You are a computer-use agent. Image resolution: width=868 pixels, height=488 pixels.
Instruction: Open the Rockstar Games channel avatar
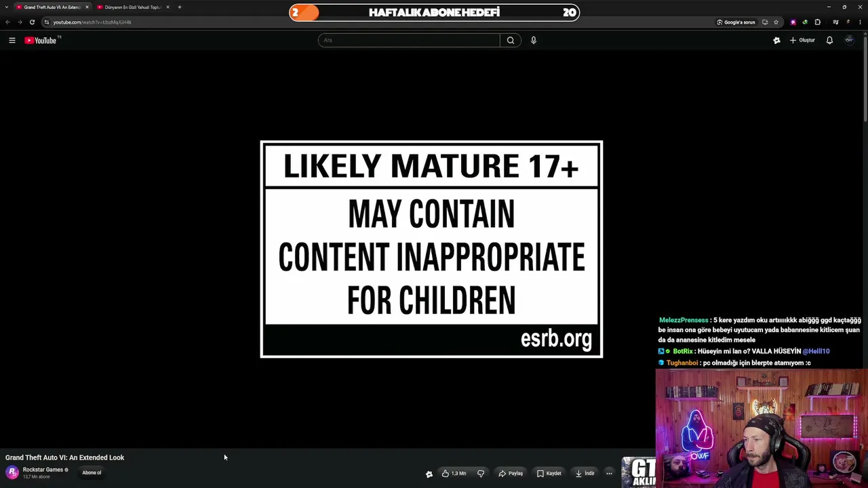point(12,472)
